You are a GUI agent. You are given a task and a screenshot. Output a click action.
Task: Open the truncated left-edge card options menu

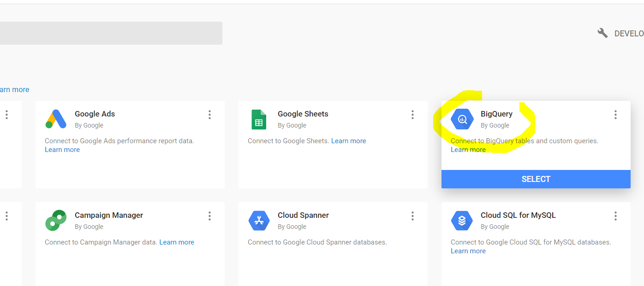pyautogui.click(x=6, y=114)
